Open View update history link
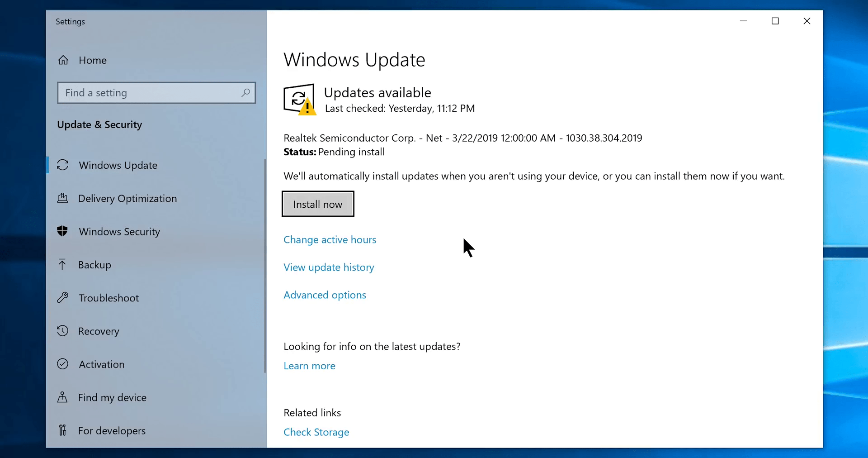This screenshot has width=868, height=458. [x=329, y=267]
